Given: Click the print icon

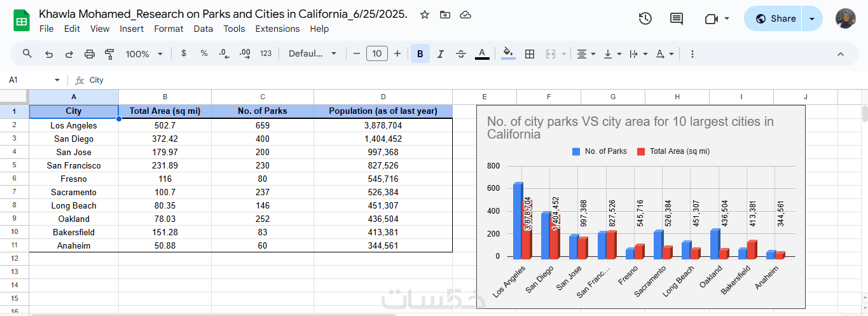Looking at the screenshot, I should tap(90, 54).
